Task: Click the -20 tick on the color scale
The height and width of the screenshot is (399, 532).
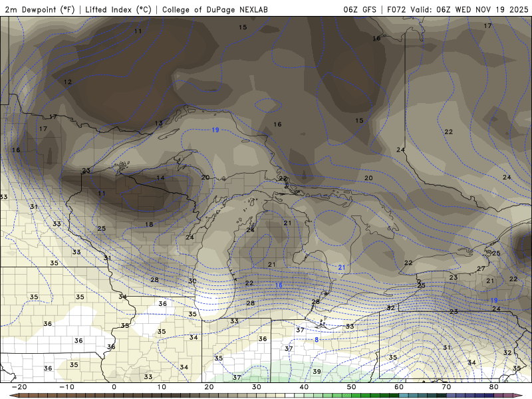Action: [x=19, y=387]
